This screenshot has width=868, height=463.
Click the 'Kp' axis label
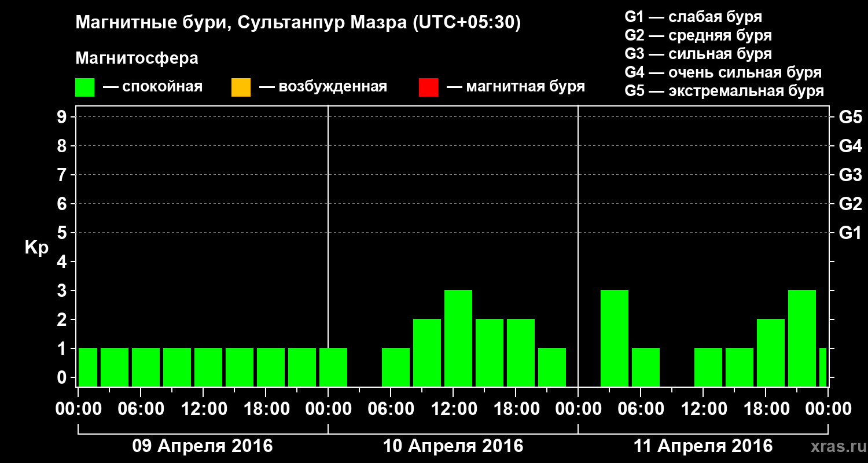[36, 248]
